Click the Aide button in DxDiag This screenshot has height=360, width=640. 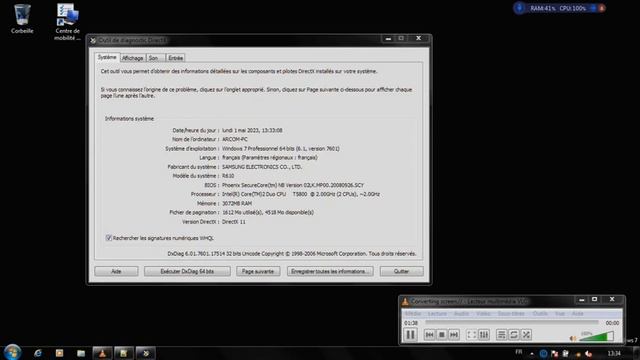point(116,271)
